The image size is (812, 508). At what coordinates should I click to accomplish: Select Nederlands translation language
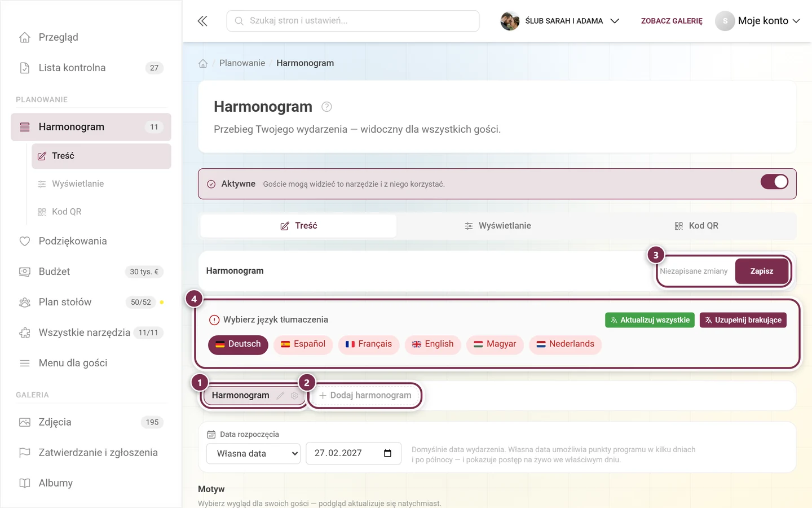[x=566, y=344]
